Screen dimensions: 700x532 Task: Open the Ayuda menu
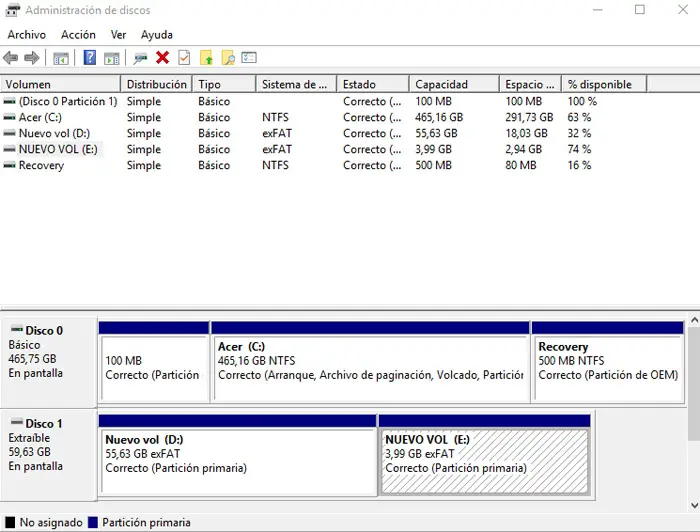(x=156, y=34)
